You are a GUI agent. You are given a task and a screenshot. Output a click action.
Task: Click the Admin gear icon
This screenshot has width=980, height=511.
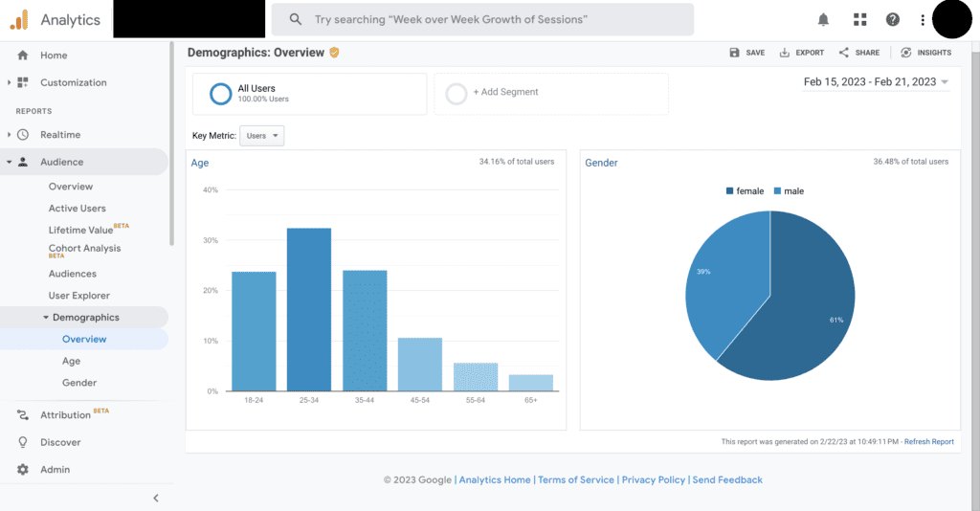(x=23, y=469)
